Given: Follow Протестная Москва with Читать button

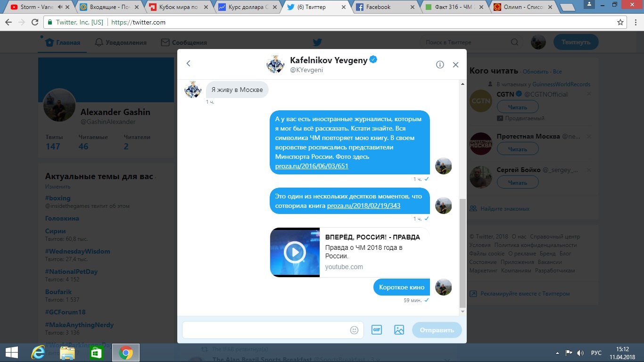Looking at the screenshot, I should 518,149.
